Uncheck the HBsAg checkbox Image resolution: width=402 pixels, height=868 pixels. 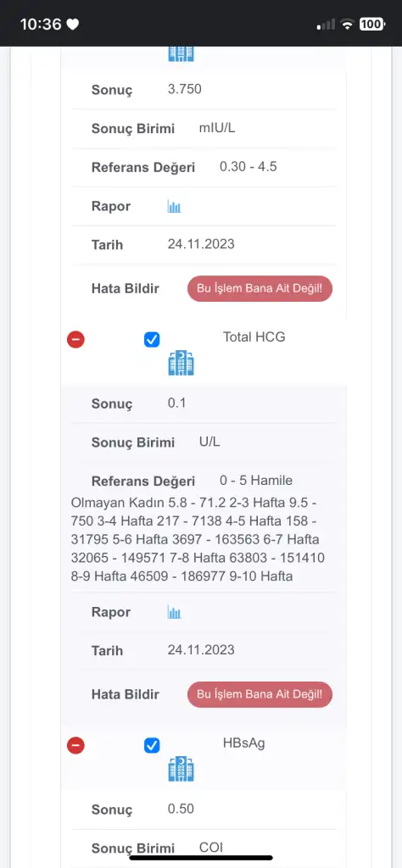(x=152, y=746)
